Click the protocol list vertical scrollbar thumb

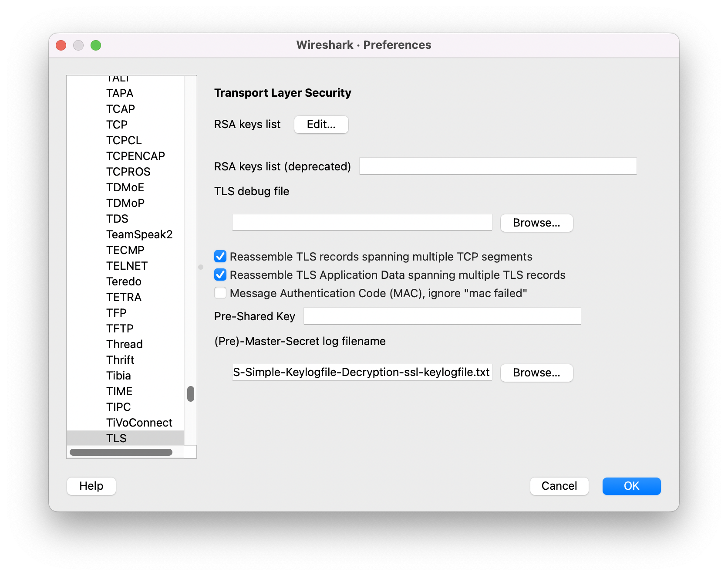click(x=191, y=394)
